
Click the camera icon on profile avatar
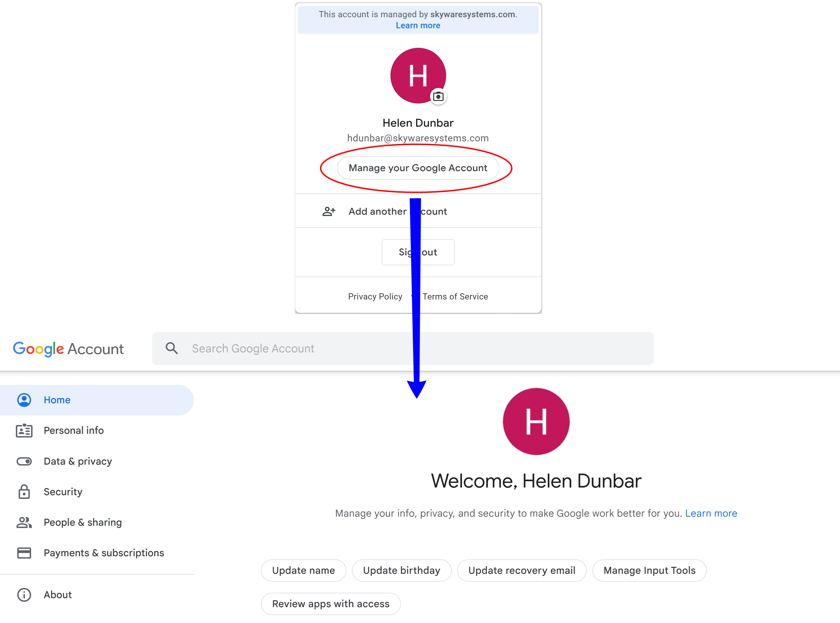point(438,96)
